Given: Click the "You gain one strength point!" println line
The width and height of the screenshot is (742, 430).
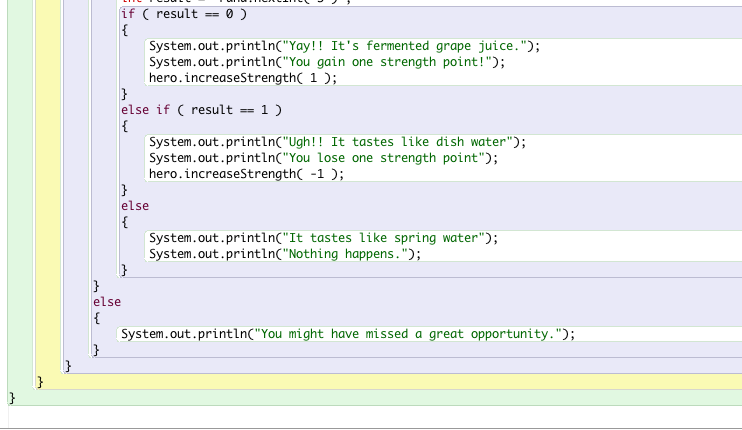Looking at the screenshot, I should [x=327, y=62].
